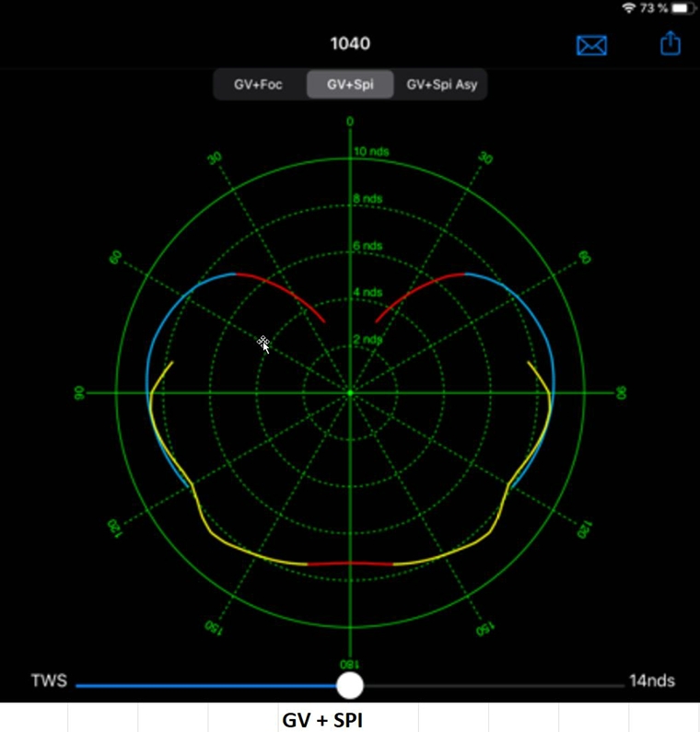Open the GV+Spi Asy tab
The height and width of the screenshot is (732, 700).
442,86
